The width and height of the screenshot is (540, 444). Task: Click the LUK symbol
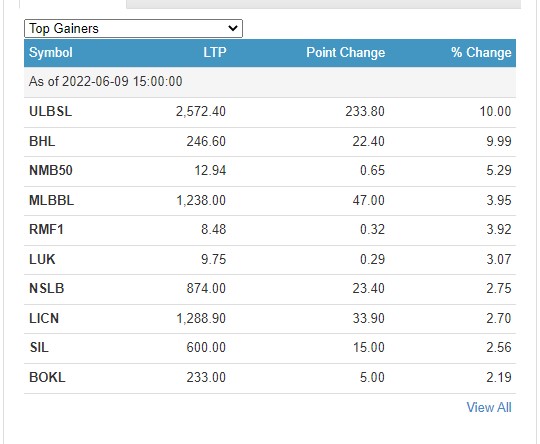(42, 259)
